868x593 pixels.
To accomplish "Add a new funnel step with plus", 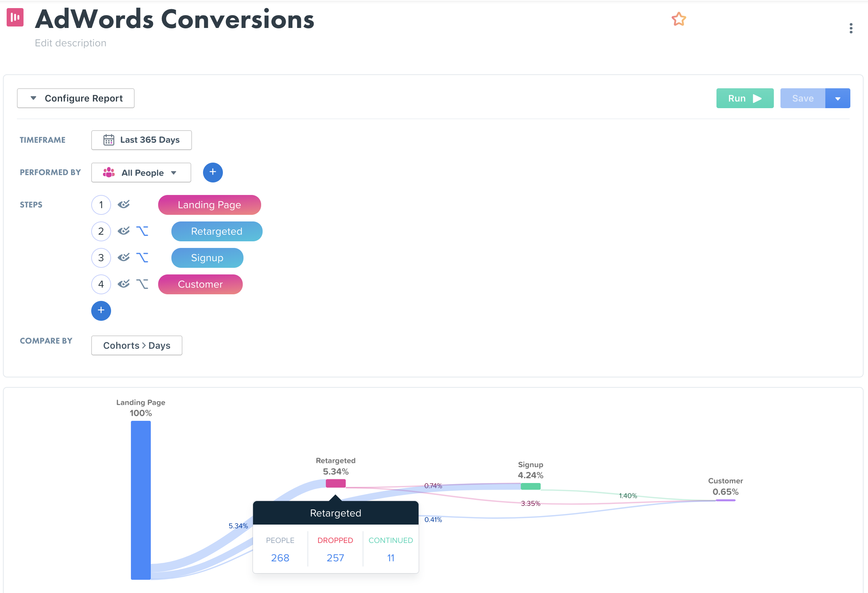I will point(101,310).
